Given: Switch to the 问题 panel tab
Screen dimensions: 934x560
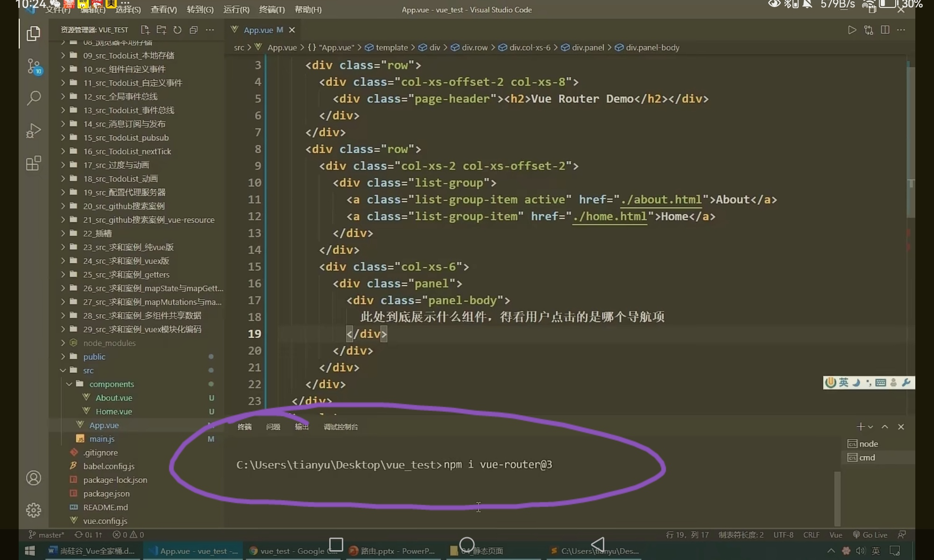Looking at the screenshot, I should (x=273, y=427).
